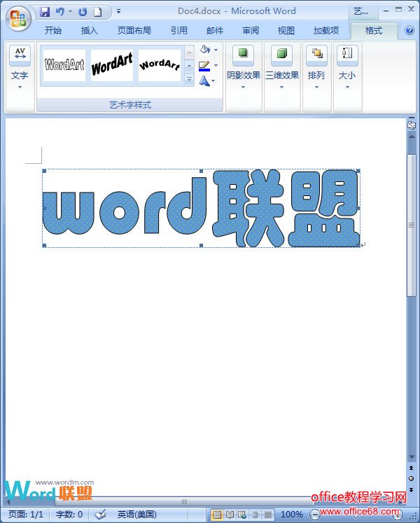Expand the 排列 dropdown
The image size is (420, 523).
(x=316, y=88)
